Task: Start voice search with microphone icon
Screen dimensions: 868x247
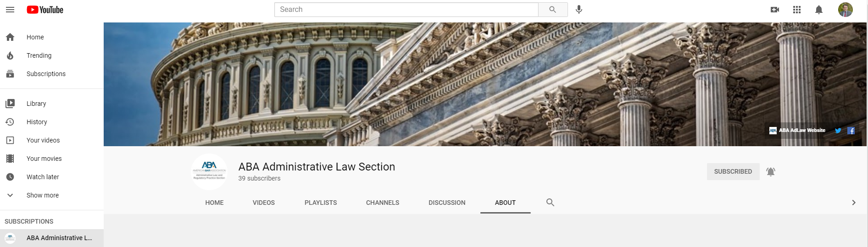Action: [x=579, y=10]
